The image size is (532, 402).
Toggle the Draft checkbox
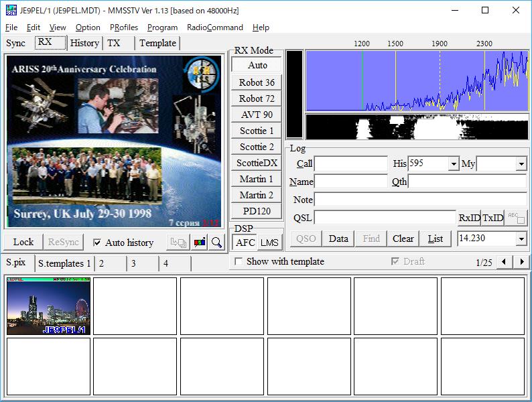(x=395, y=261)
